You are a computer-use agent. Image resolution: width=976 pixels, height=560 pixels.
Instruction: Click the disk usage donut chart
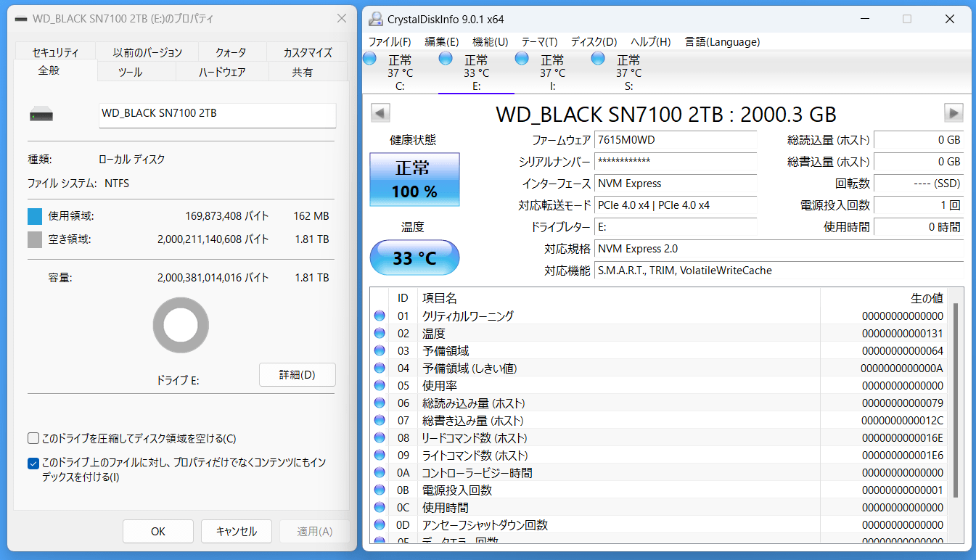(181, 326)
